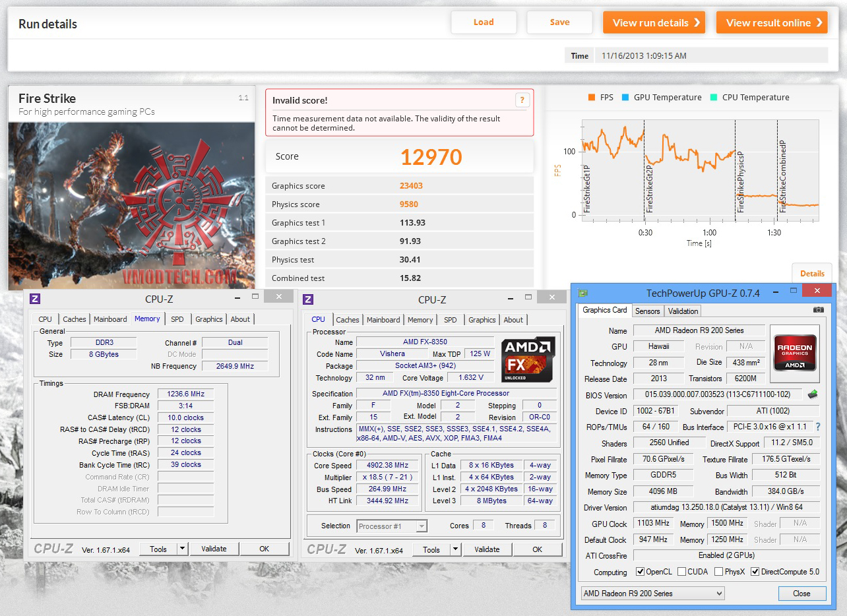Click the Memory Size value 4096 MB
The width and height of the screenshot is (847, 616).
663,491
